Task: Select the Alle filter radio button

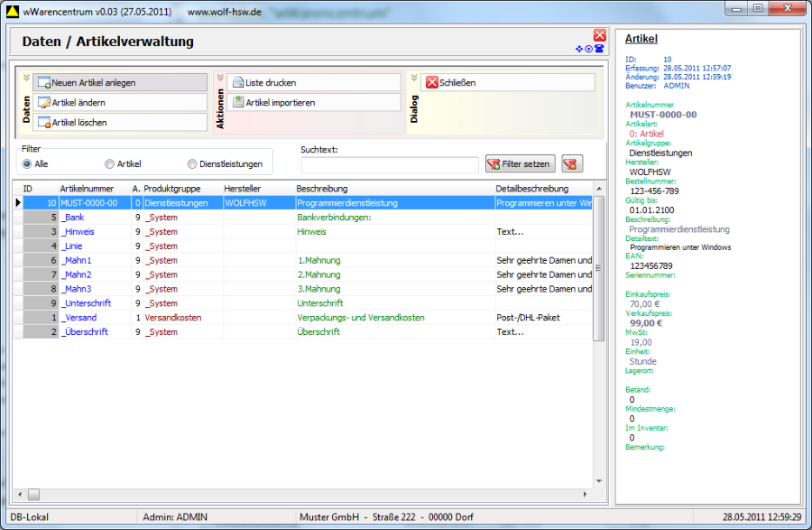Action: point(27,164)
